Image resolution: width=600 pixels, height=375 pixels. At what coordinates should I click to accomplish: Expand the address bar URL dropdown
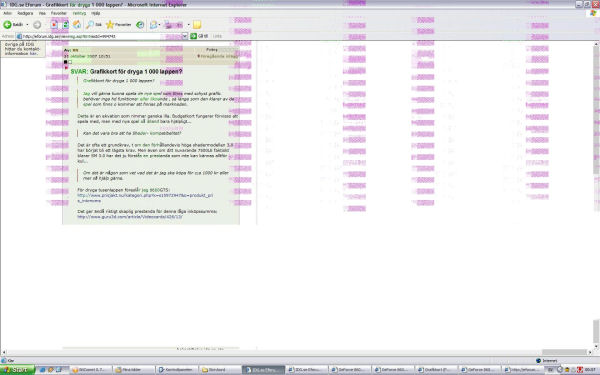click(184, 36)
